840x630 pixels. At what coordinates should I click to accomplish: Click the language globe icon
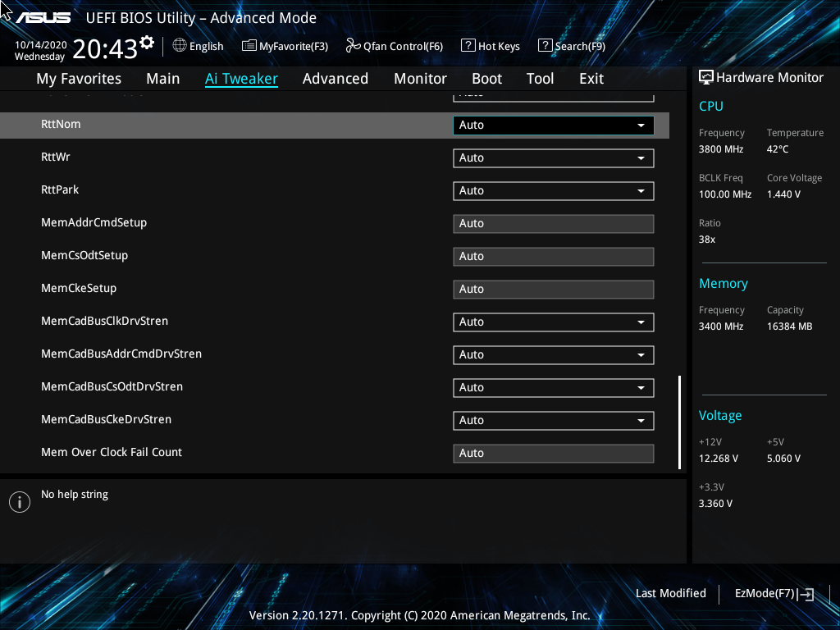pos(180,45)
